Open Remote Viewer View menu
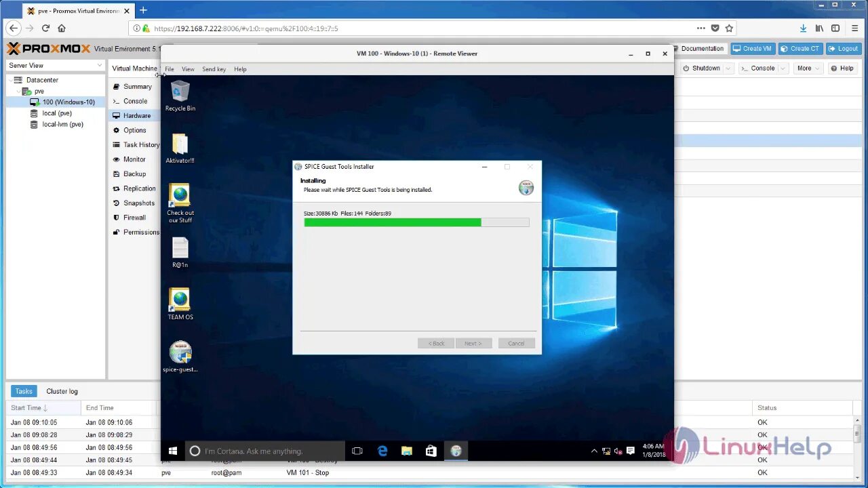 pos(188,69)
